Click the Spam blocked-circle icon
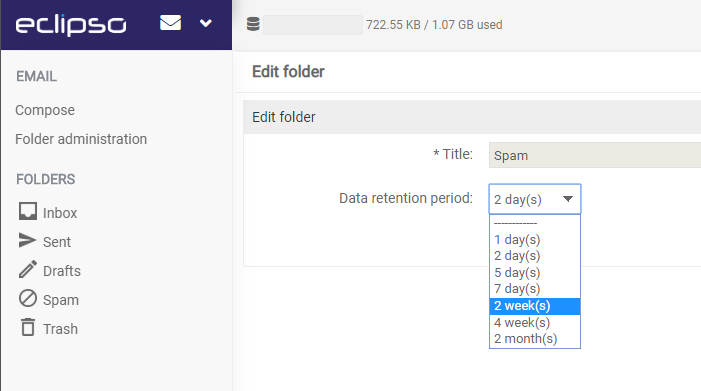 tap(28, 298)
